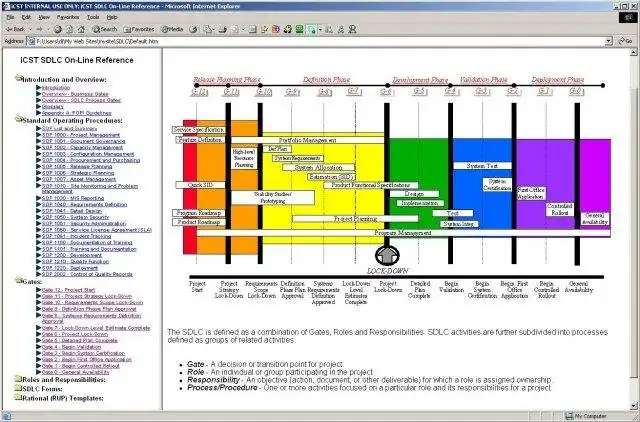Click the folder icon beside Standard Operating Procedures
The height and width of the screenshot is (422, 640).
click(x=18, y=119)
